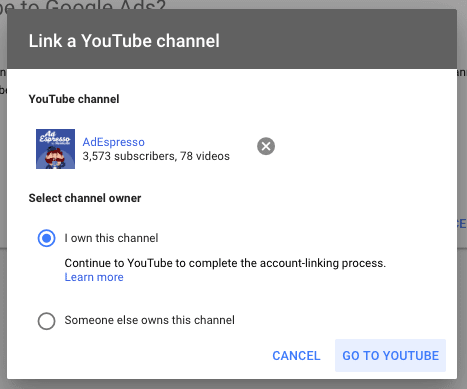Click the mustached mascot in the channel logo
The height and width of the screenshot is (389, 467).
pyautogui.click(x=55, y=157)
